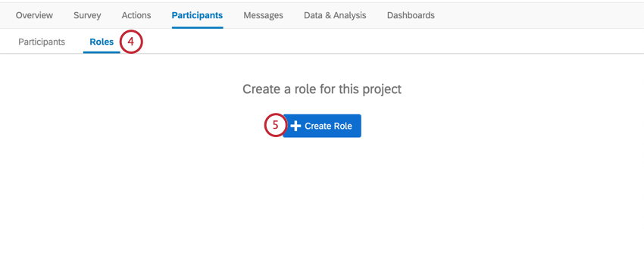Click the word 'Analysis' in the navigation bar
The height and width of the screenshot is (275, 644).
coord(350,16)
